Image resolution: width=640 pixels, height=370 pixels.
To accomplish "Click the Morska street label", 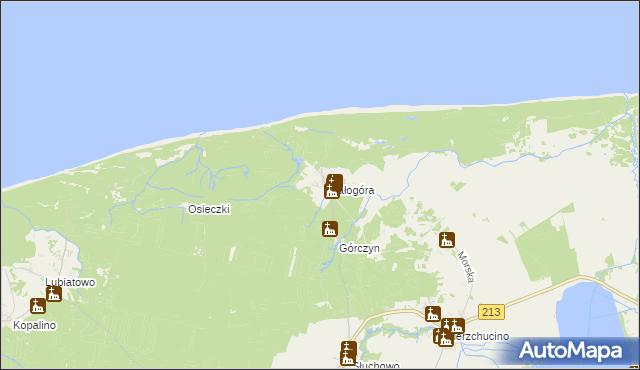I will pos(466,267).
